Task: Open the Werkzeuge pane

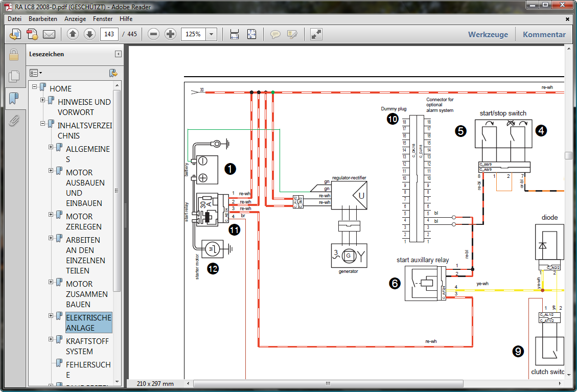Action: [488, 35]
